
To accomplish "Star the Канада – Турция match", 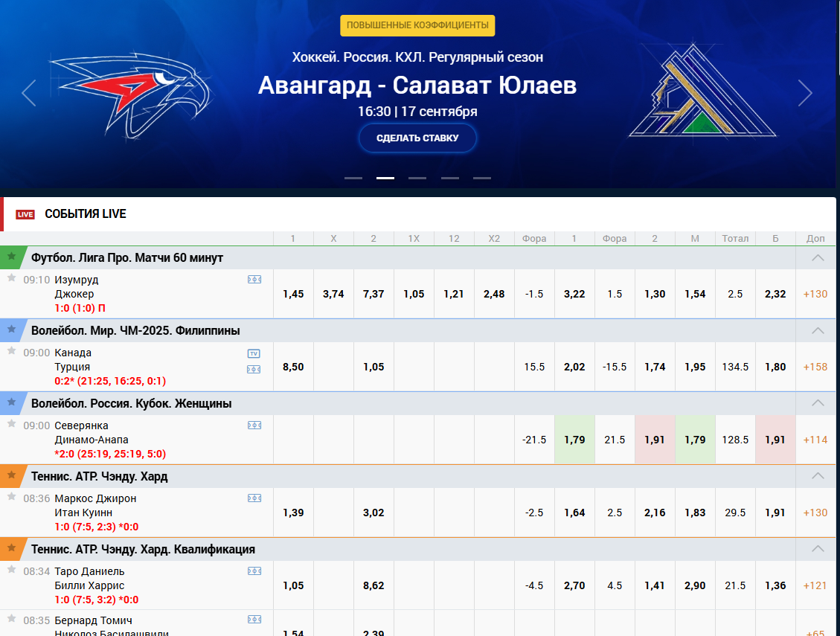I will pos(11,350).
